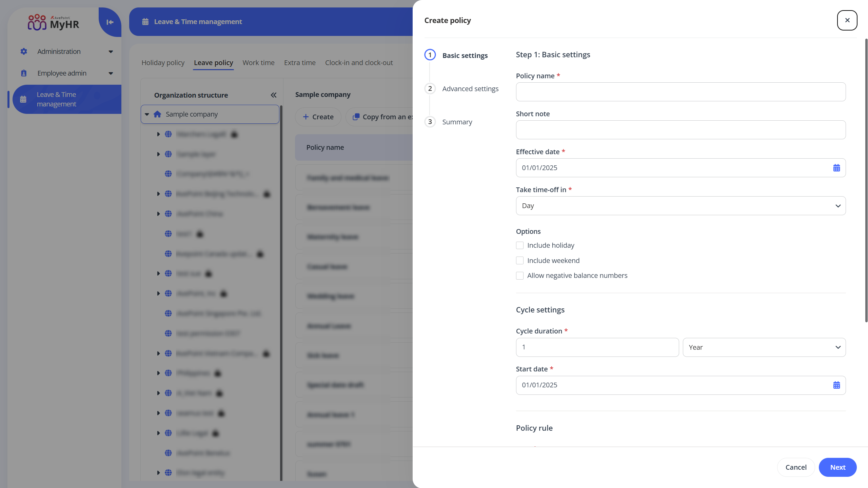This screenshot has height=488, width=868.
Task: Click the Policy rule heading
Action: click(x=534, y=428)
